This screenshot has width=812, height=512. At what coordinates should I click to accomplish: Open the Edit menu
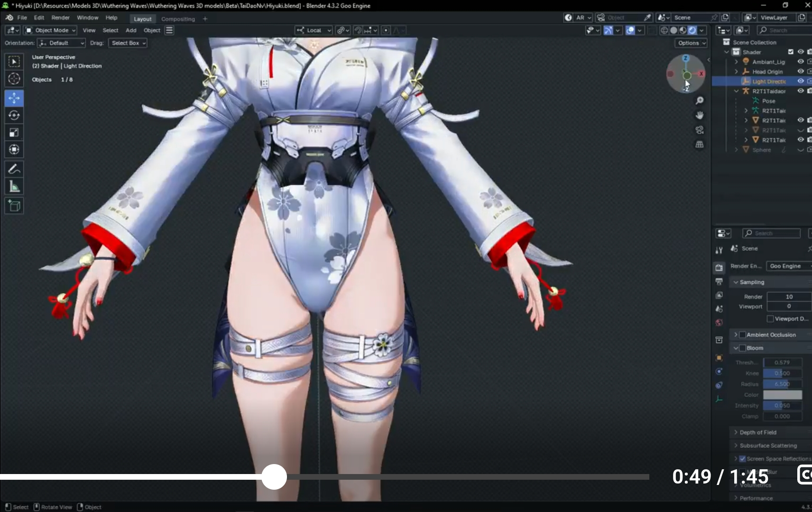(39, 18)
